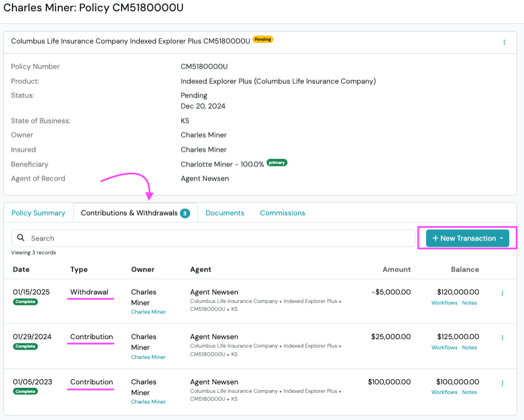Click the Indexed Explorer Plus product value
The image size is (524, 420).
click(278, 82)
